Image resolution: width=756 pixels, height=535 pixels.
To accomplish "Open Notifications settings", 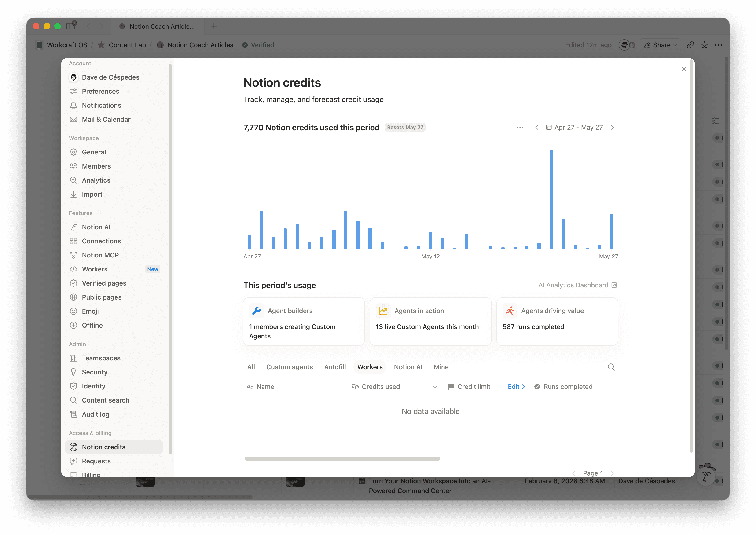I will click(114, 105).
